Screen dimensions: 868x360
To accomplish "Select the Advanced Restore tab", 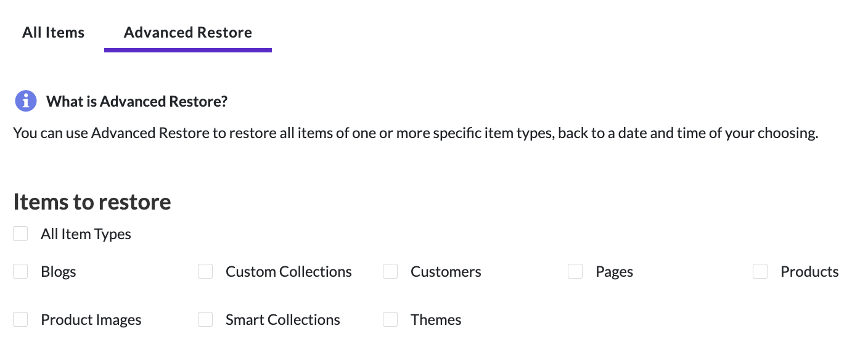I will 188,33.
